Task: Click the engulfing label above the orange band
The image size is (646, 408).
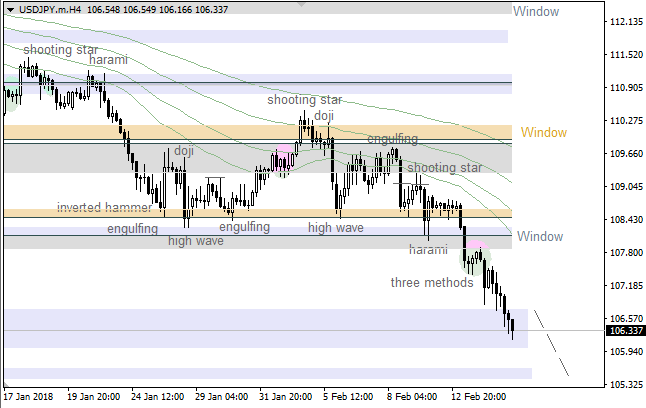Action: pyautogui.click(x=392, y=139)
